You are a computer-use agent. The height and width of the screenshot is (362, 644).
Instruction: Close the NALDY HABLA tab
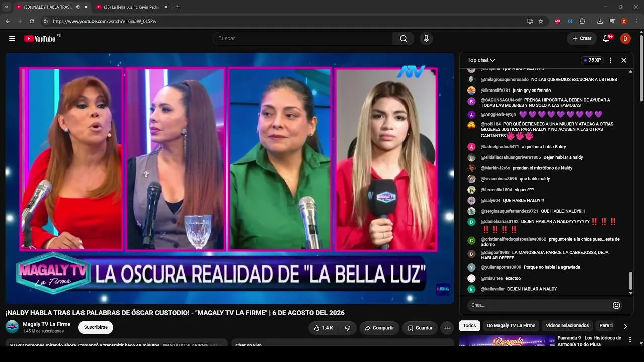click(86, 7)
